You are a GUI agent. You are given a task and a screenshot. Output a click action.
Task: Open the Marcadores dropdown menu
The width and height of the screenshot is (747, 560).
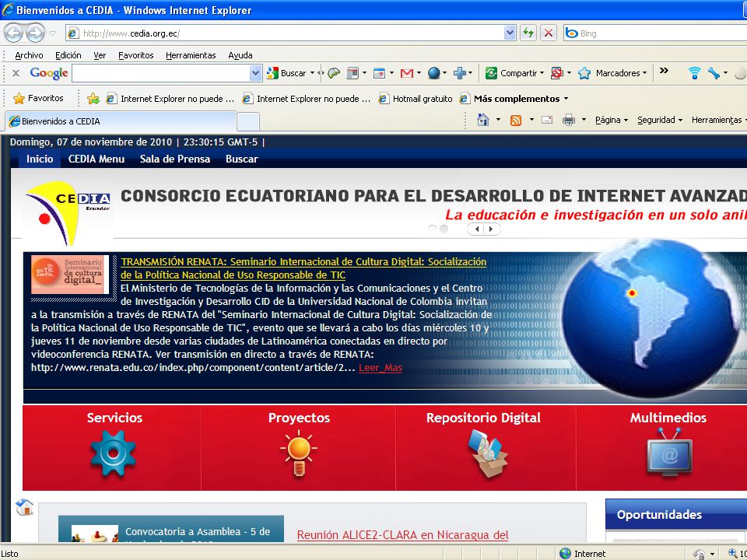[x=644, y=73]
